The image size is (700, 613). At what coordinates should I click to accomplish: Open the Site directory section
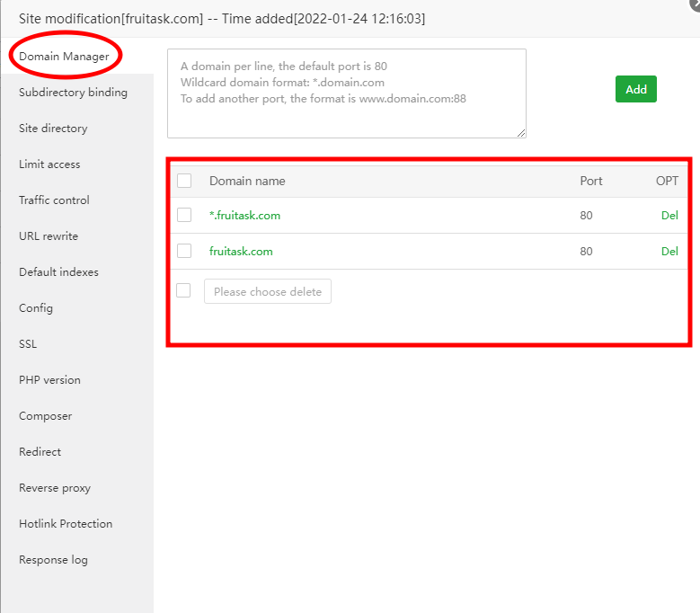[x=53, y=129]
